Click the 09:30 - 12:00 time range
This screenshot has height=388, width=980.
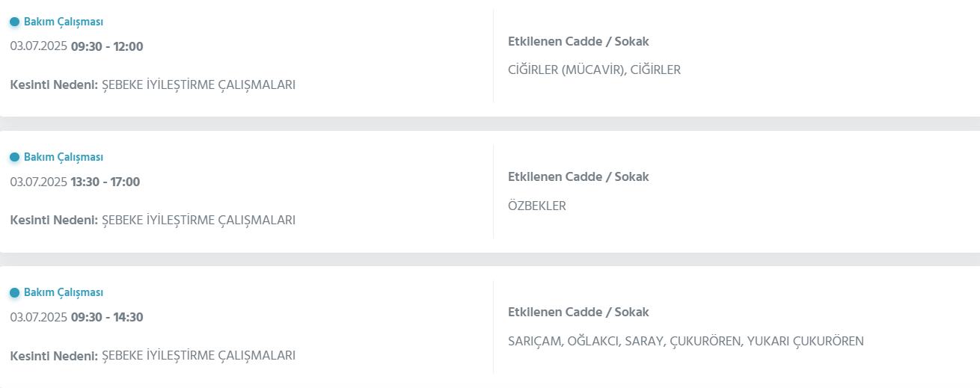107,46
